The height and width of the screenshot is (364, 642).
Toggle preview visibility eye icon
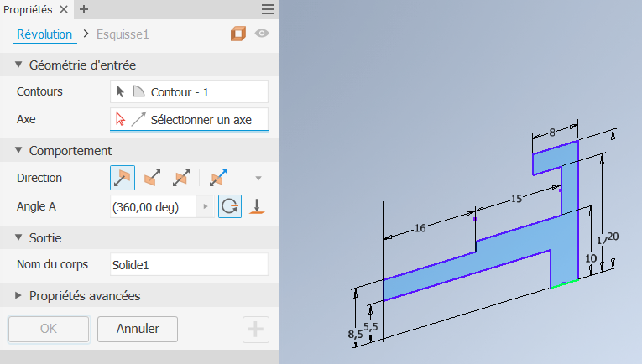[x=262, y=34]
